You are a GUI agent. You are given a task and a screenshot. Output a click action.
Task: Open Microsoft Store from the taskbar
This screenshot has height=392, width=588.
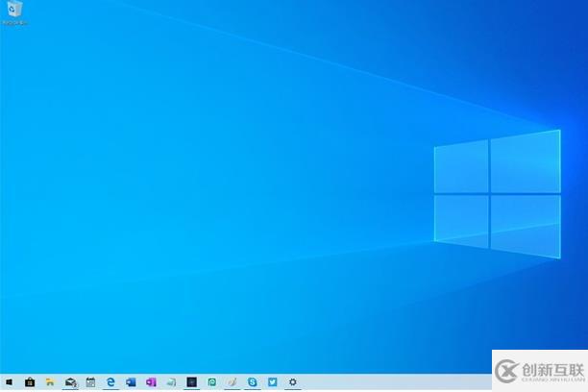30,382
